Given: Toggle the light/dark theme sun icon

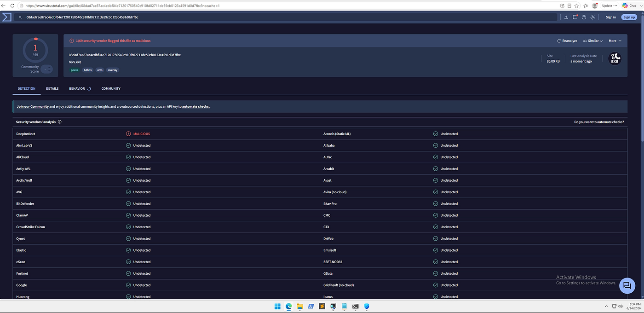Looking at the screenshot, I should [593, 17].
